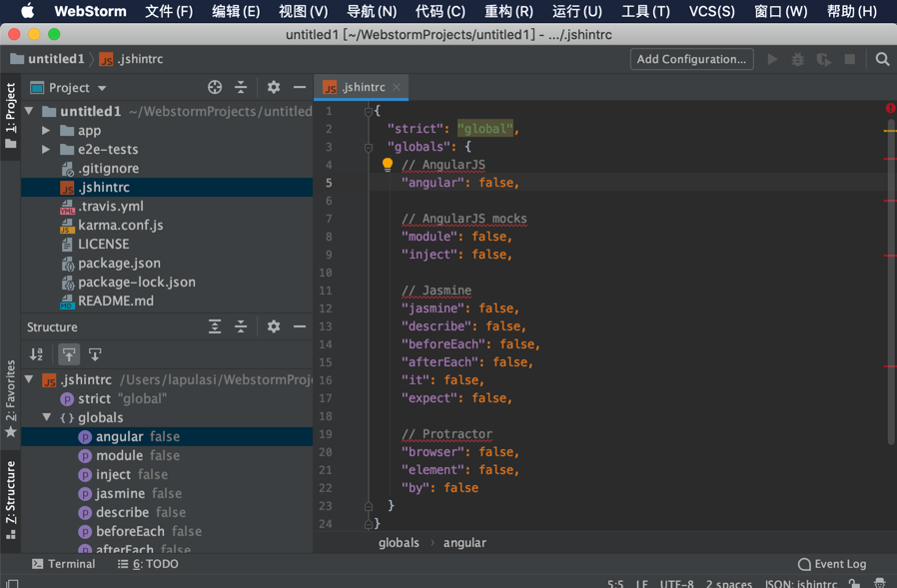Fold the root object on line 1
Screen dimensions: 897x588
369,112
